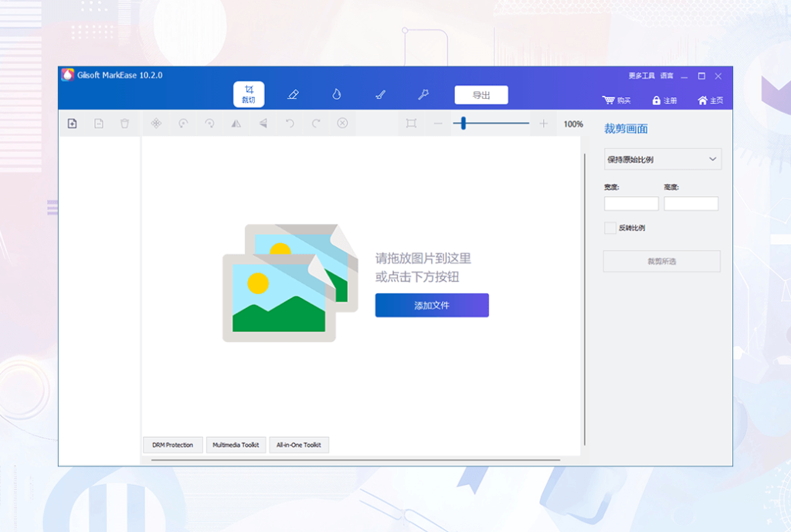This screenshot has height=532, width=791.
Task: Open the 更多工具 menu
Action: [x=641, y=76]
